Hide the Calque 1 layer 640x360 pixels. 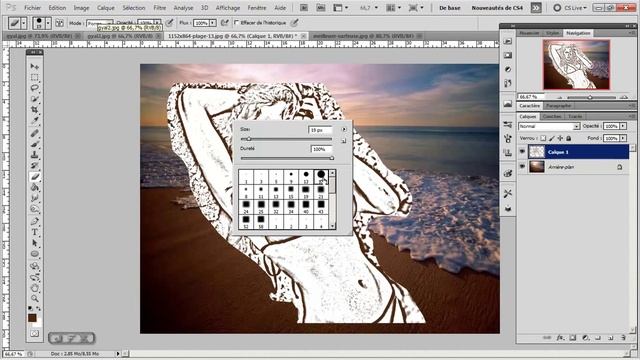click(x=522, y=152)
